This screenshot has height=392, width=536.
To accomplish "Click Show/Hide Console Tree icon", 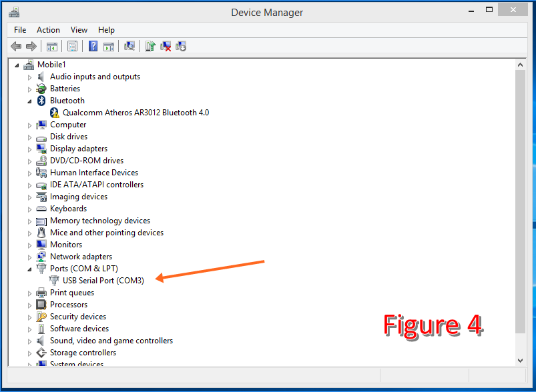I will point(51,46).
